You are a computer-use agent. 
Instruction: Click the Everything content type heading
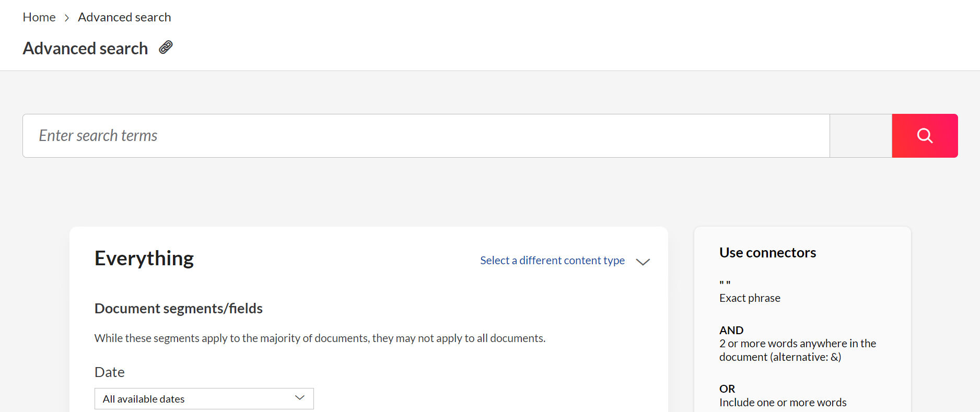point(144,258)
